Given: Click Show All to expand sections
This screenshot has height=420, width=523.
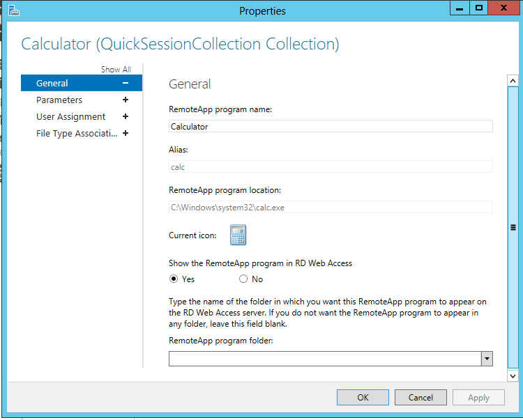Looking at the screenshot, I should [x=116, y=69].
